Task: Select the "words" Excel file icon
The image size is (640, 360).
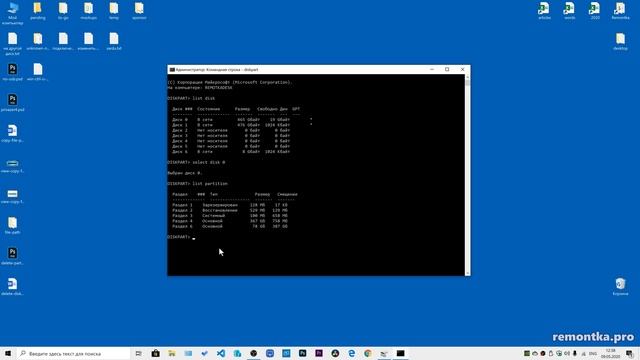Action: click(569, 11)
